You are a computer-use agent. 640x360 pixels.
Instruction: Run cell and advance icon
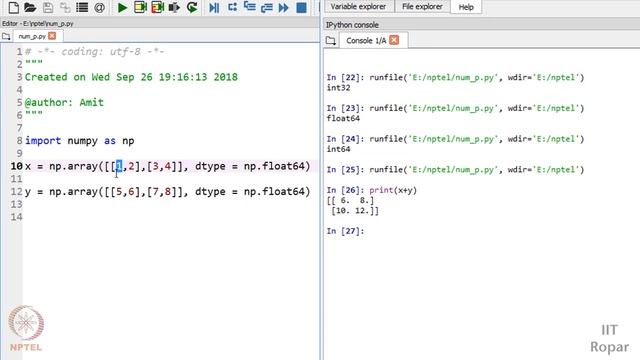pyautogui.click(x=158, y=7)
